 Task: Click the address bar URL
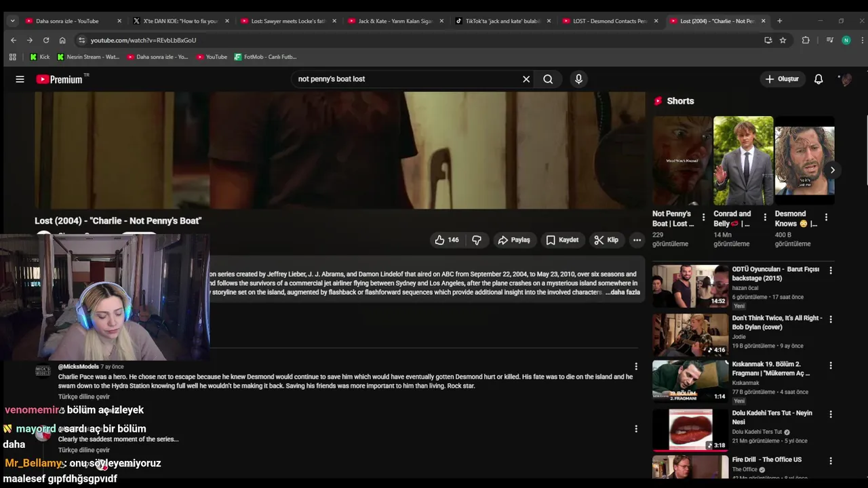point(143,40)
